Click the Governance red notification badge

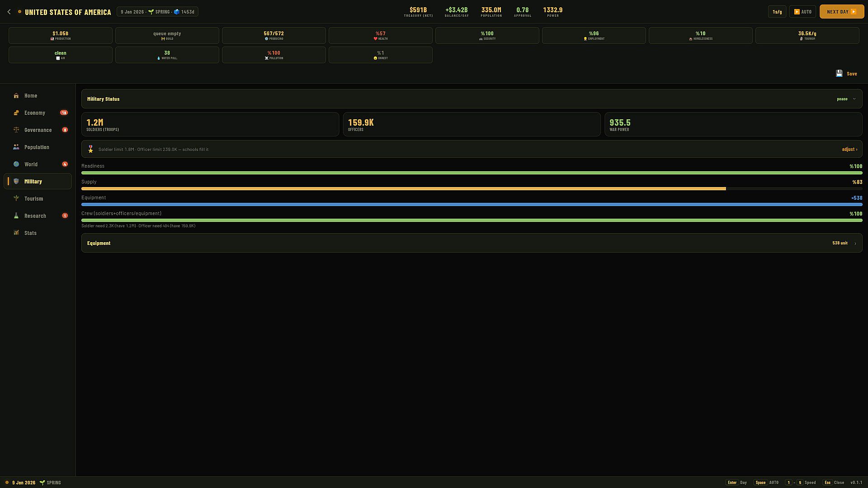click(65, 130)
